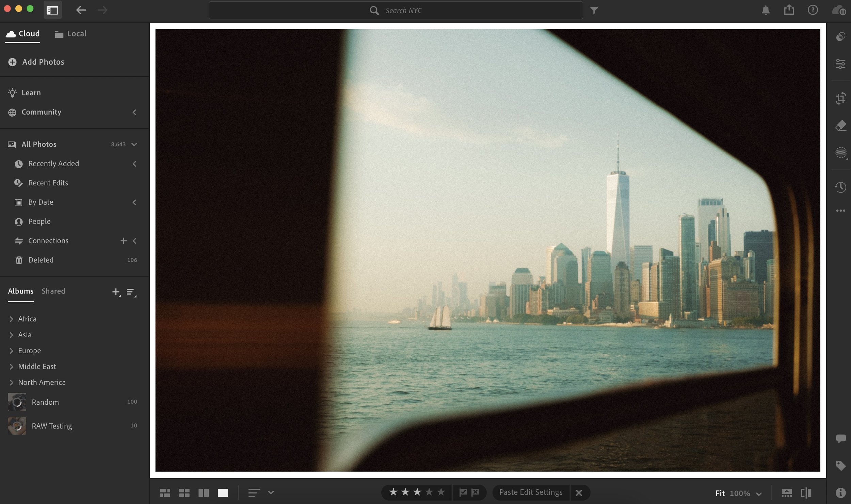Toggle show original before/after icon
The image size is (851, 504).
pyautogui.click(x=806, y=493)
